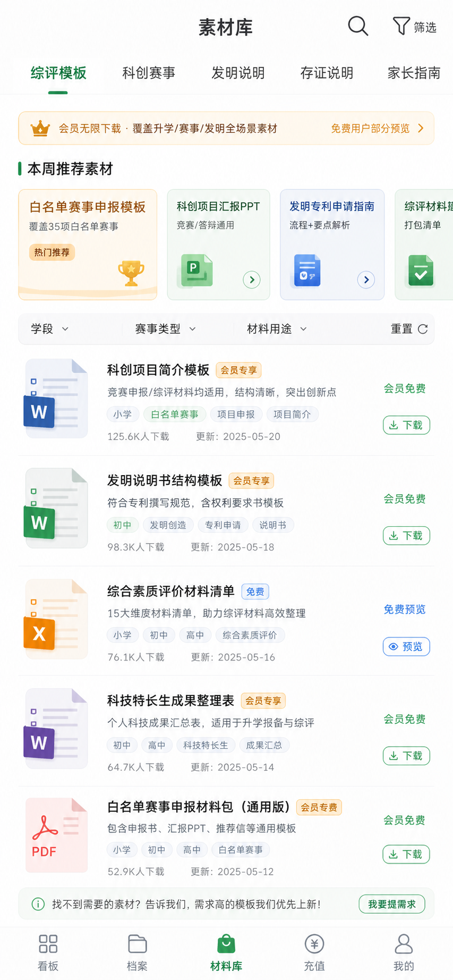Open search with the magnifier icon
The width and height of the screenshot is (453, 980).
click(358, 26)
